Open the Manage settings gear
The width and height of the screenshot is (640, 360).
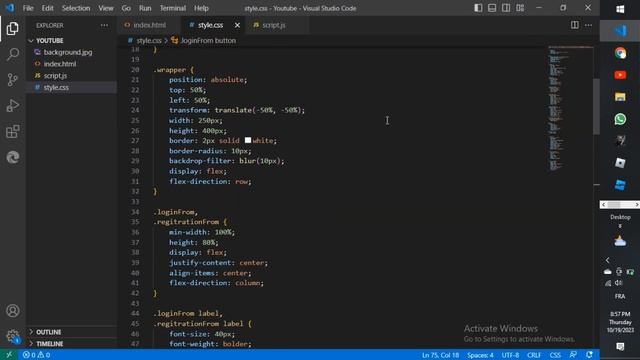click(x=13, y=336)
